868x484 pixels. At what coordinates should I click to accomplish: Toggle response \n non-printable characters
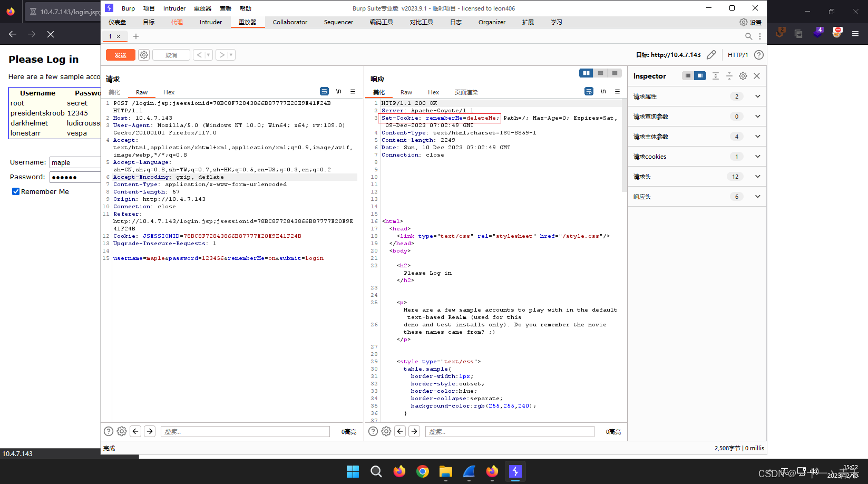[x=603, y=91]
